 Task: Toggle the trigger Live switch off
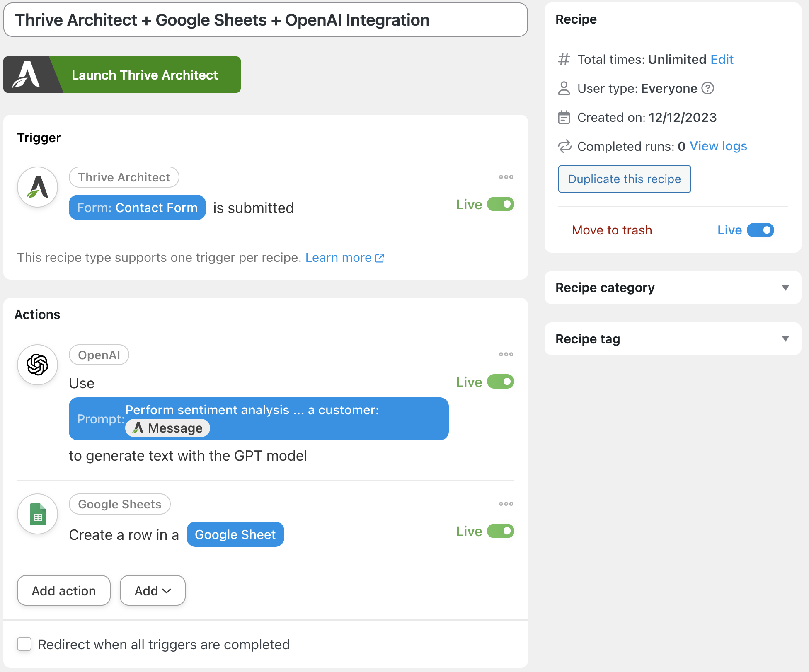pyautogui.click(x=500, y=204)
